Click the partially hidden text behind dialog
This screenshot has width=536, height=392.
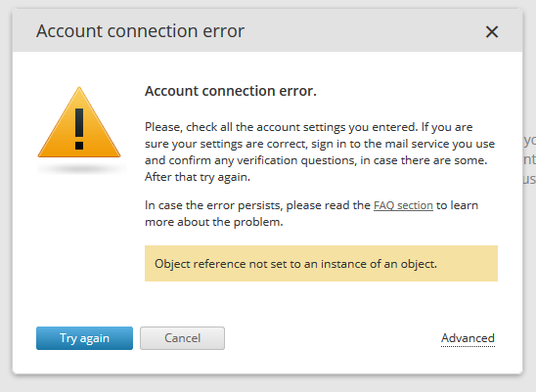(x=529, y=159)
